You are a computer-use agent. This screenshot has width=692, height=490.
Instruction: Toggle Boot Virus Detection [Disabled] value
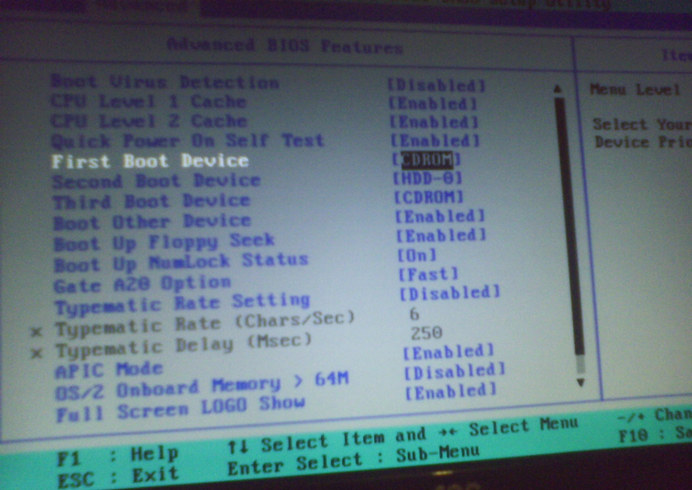pyautogui.click(x=436, y=85)
